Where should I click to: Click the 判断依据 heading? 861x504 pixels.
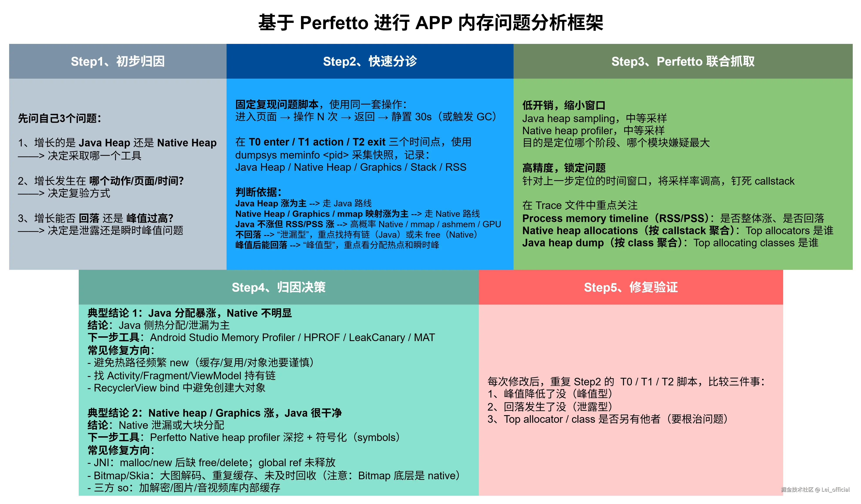pyautogui.click(x=258, y=192)
